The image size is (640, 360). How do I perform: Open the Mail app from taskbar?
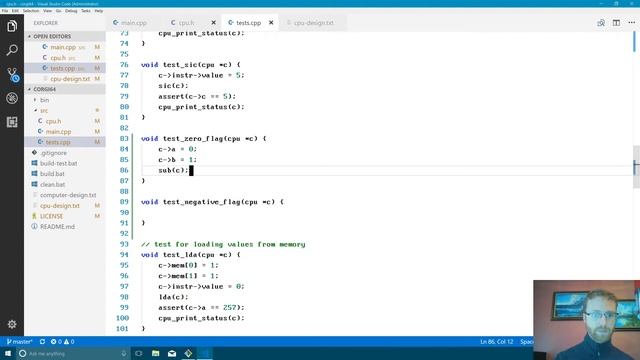click(172, 353)
